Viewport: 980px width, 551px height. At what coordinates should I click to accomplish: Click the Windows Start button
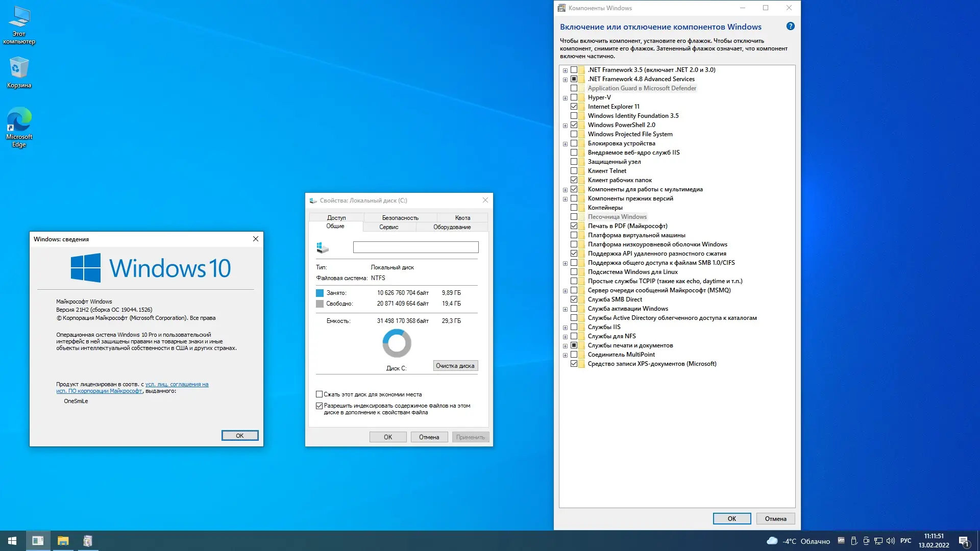12,541
